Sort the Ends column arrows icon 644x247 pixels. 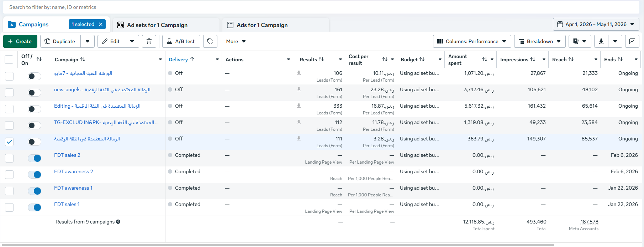[620, 59]
